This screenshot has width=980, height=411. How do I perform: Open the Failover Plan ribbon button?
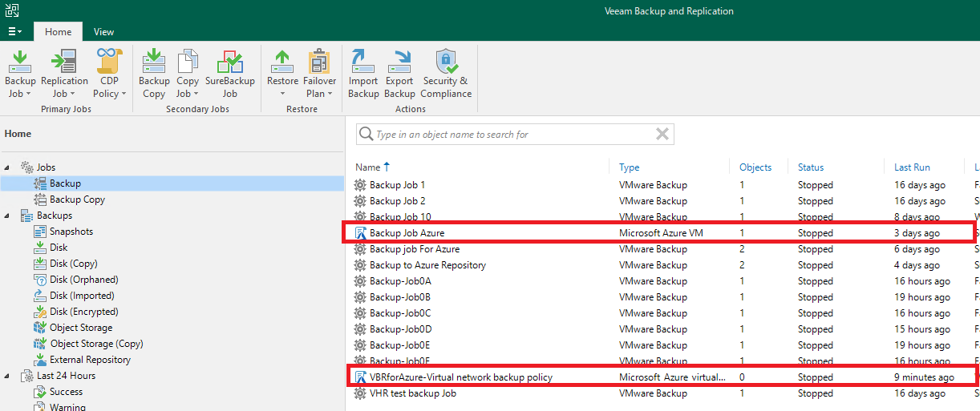click(x=319, y=73)
